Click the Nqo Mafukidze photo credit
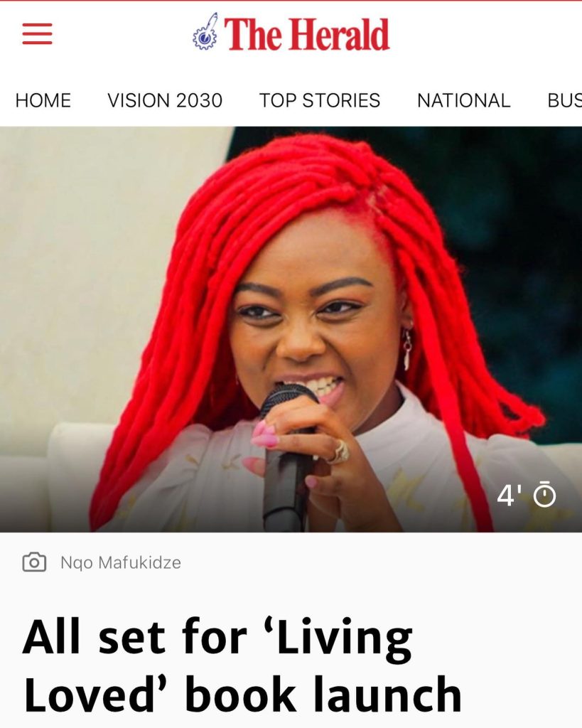Image resolution: width=582 pixels, height=728 pixels. (121, 563)
